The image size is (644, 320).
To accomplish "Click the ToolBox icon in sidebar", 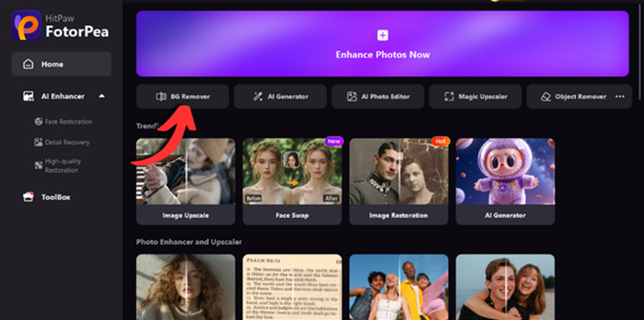I will tap(29, 197).
